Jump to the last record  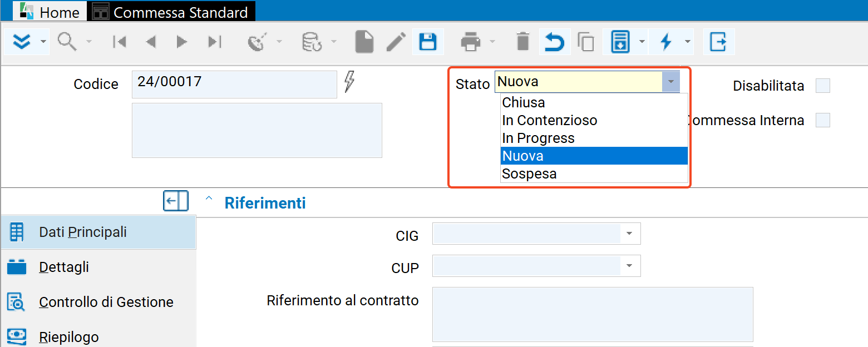point(215,42)
